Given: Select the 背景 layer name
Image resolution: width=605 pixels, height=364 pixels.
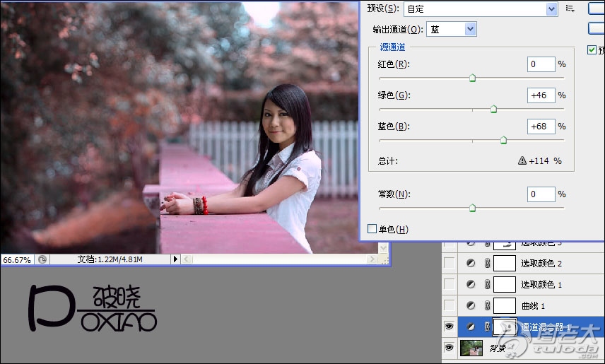Looking at the screenshot, I should (x=498, y=348).
